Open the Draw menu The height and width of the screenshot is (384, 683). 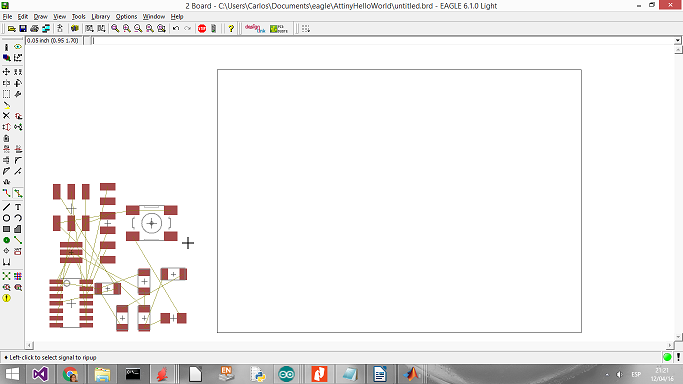41,17
